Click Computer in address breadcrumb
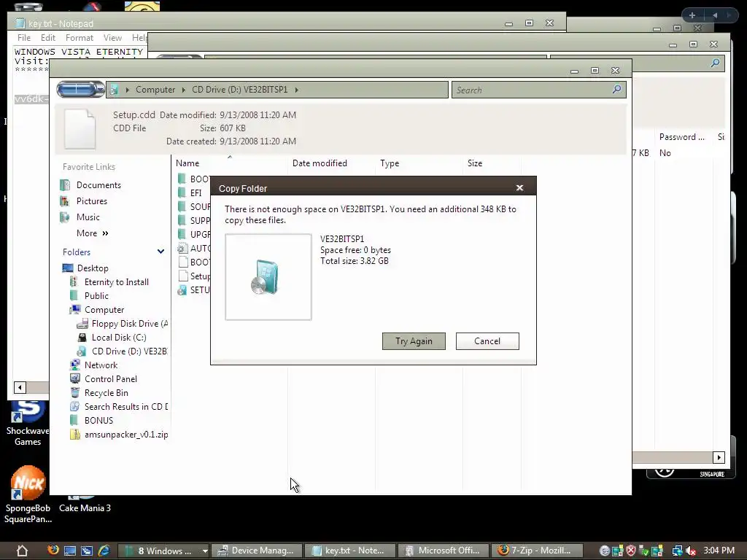747x560 pixels. 155,90
